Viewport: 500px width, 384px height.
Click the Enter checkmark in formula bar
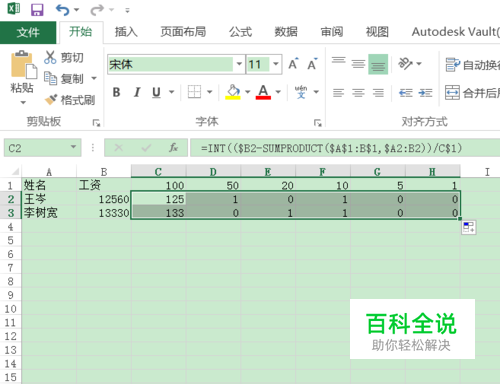pos(146,147)
